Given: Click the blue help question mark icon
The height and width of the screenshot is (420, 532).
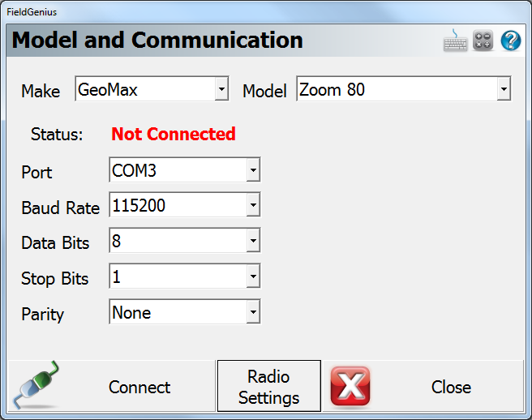Looking at the screenshot, I should (511, 41).
